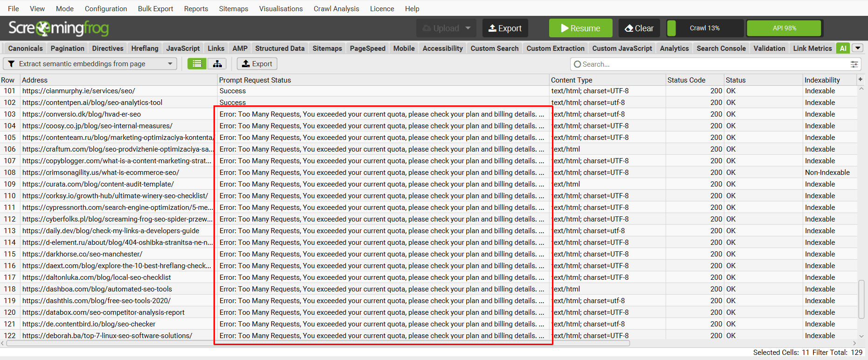This screenshot has height=360, width=868.
Task: Switch to list view icon
Action: click(x=197, y=64)
